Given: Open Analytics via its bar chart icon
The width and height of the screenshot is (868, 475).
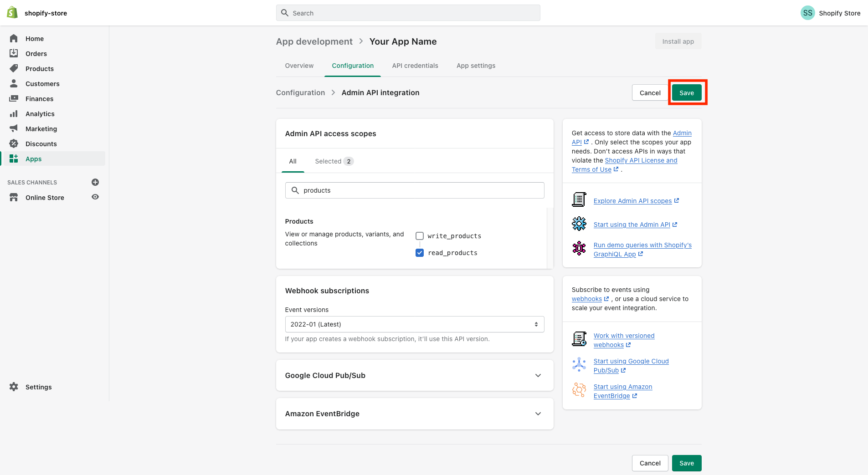Looking at the screenshot, I should [x=14, y=114].
